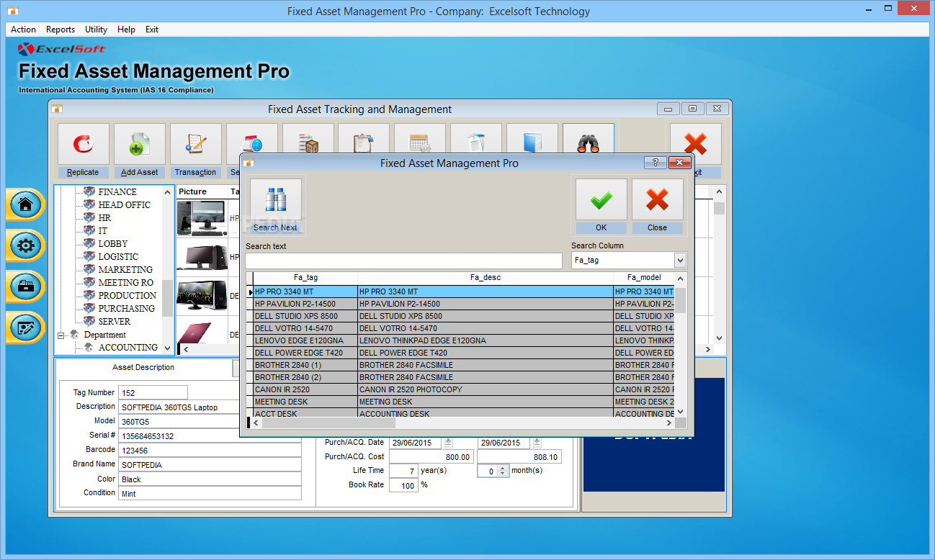Select SERVER in the location tree

tap(115, 322)
